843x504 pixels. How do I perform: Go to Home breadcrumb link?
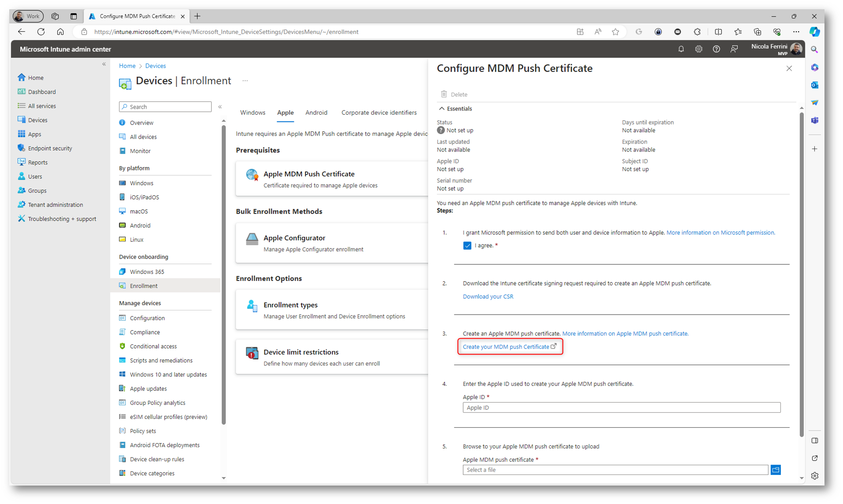(x=127, y=66)
